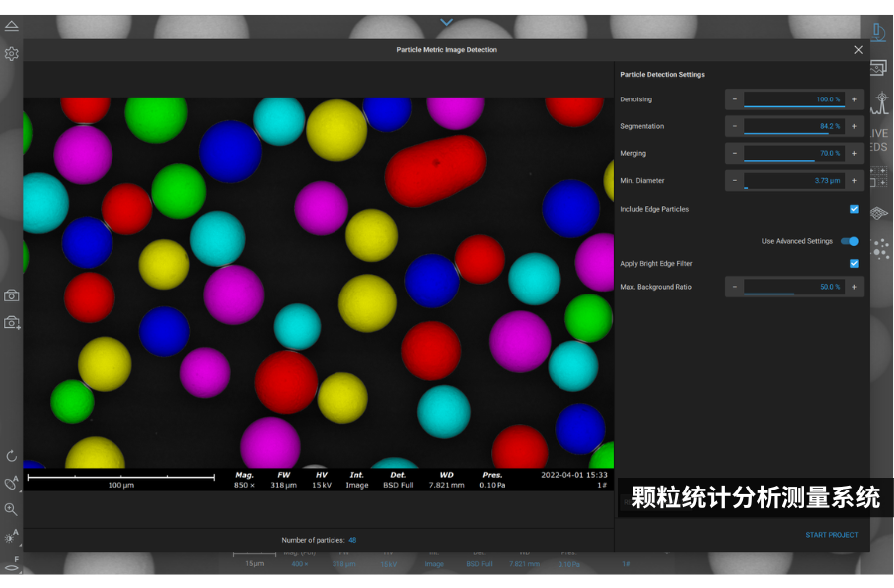The image size is (894, 588).
Task: Toggle Use Advanced Settings switch
Action: [850, 241]
